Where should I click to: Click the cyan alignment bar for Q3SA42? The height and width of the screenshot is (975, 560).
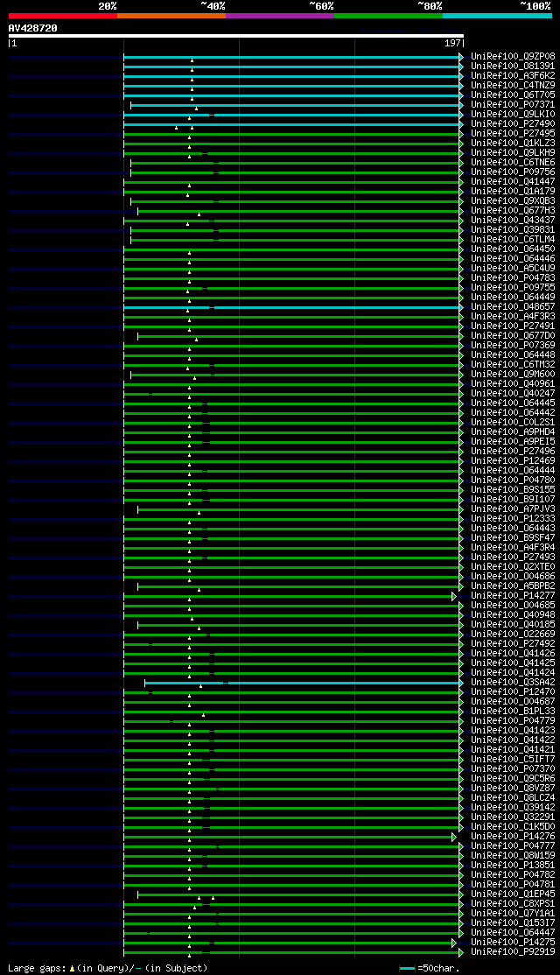pos(302,683)
